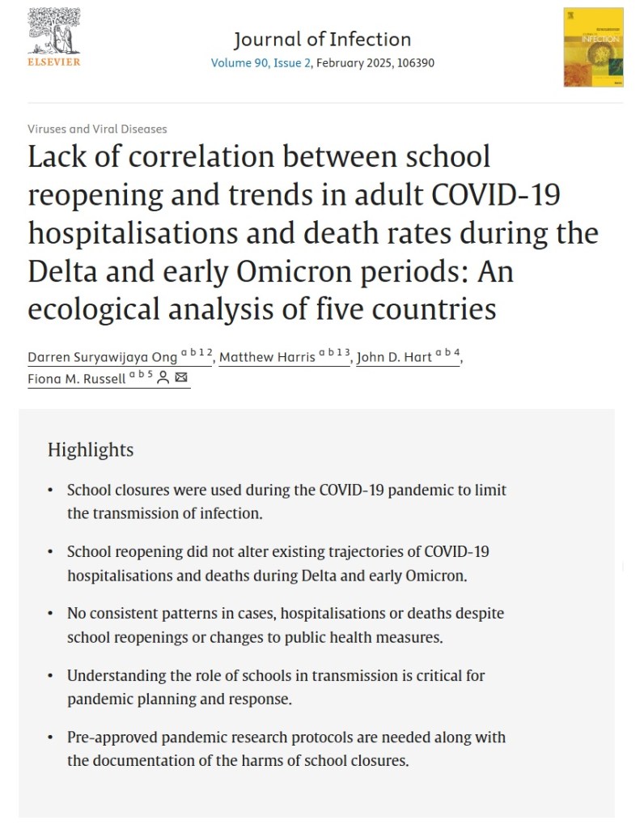
Task: Select author Matthew Harris
Action: coord(267,357)
